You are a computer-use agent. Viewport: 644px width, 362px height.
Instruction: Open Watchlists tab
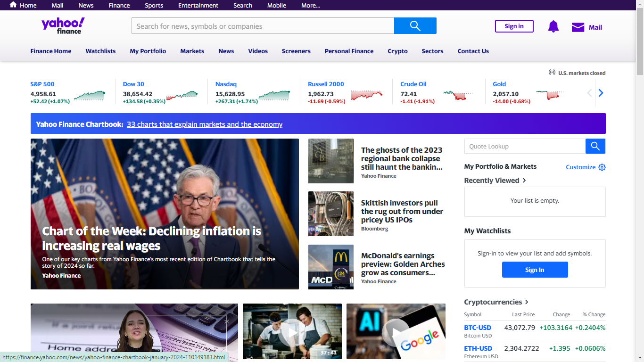(100, 51)
